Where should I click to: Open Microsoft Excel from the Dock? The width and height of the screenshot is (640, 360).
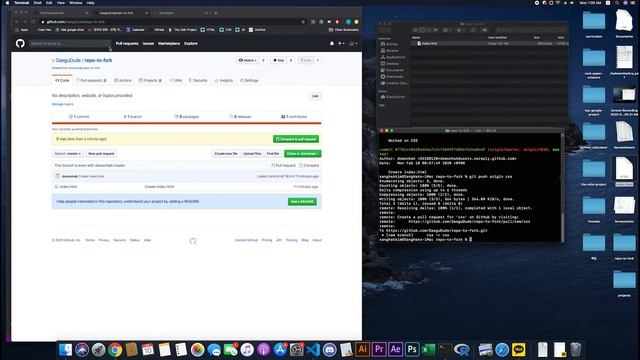coord(429,350)
